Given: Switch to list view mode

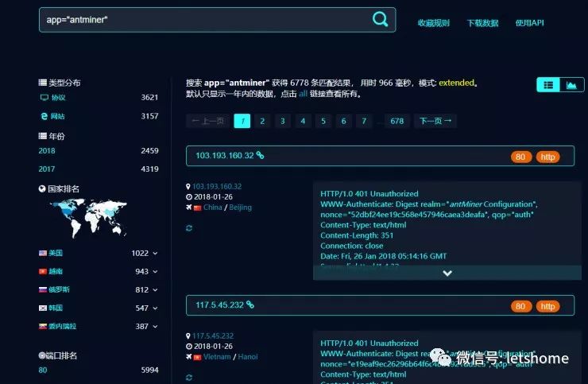Looking at the screenshot, I should pyautogui.click(x=548, y=85).
